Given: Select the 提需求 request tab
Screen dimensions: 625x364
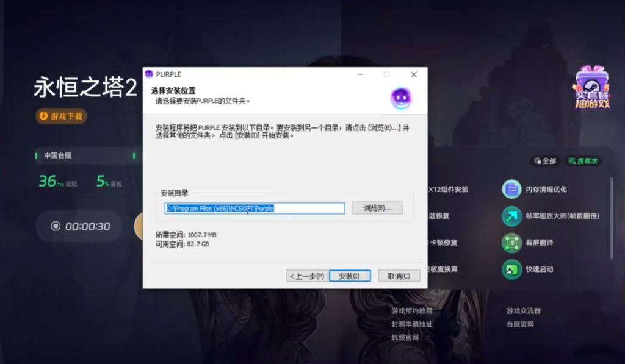Looking at the screenshot, I should [x=583, y=161].
